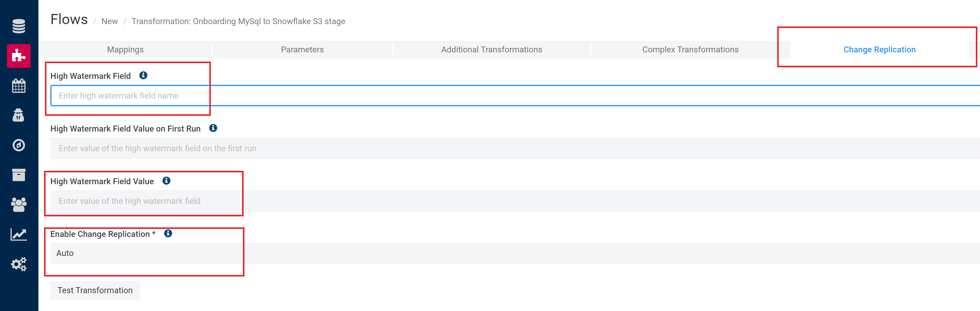Open the Parameters tab
This screenshot has width=980, height=311.
coord(302,49)
